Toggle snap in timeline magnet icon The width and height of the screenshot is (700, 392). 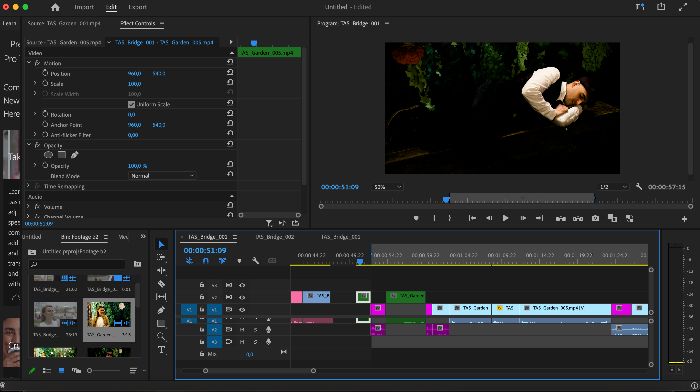coord(205,260)
